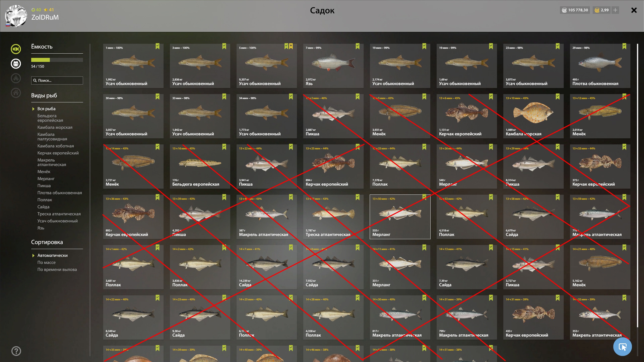The width and height of the screenshot is (644, 362).
Task: Toggle bookmark on the 1,992 kg Усач card
Action: click(x=158, y=46)
